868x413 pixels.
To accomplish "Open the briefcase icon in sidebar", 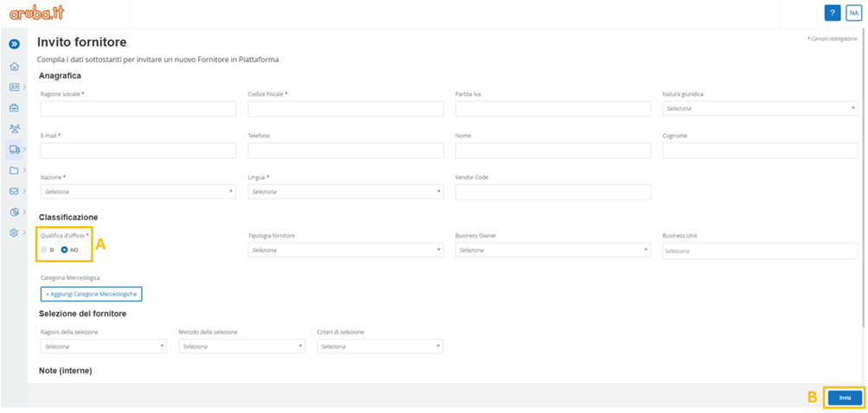I will coord(14,108).
